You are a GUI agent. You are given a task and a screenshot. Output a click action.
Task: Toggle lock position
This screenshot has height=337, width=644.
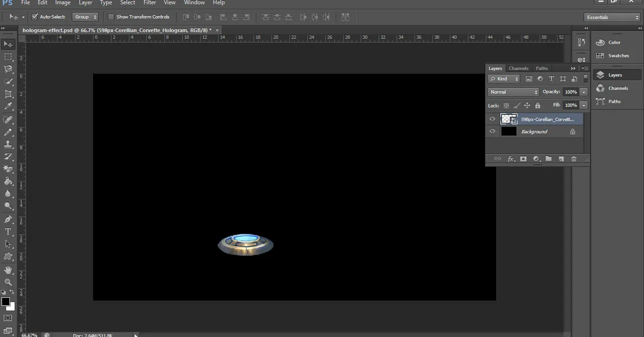click(527, 105)
